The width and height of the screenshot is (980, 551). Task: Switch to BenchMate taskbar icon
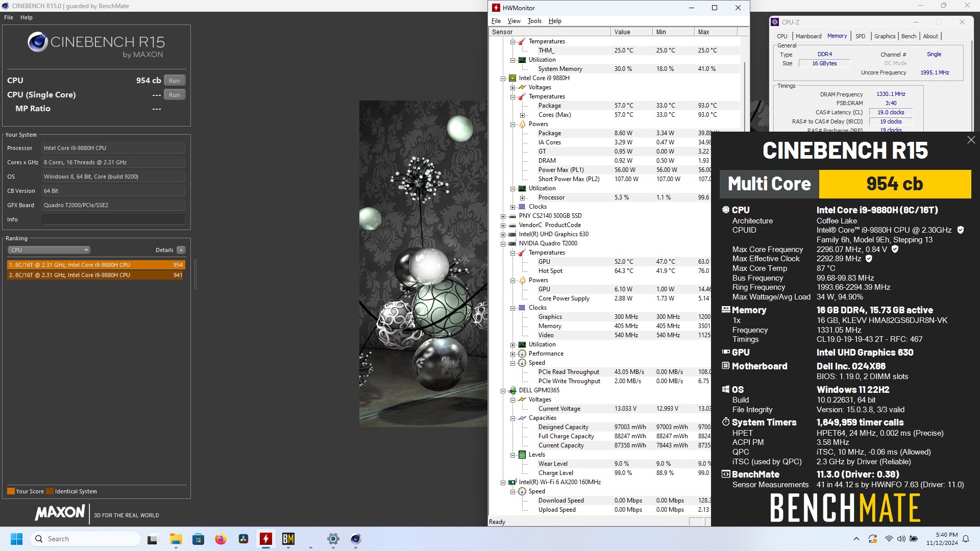[x=288, y=539]
